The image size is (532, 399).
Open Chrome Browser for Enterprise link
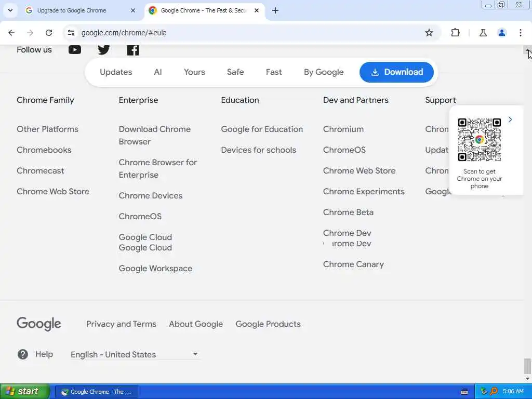click(x=158, y=169)
